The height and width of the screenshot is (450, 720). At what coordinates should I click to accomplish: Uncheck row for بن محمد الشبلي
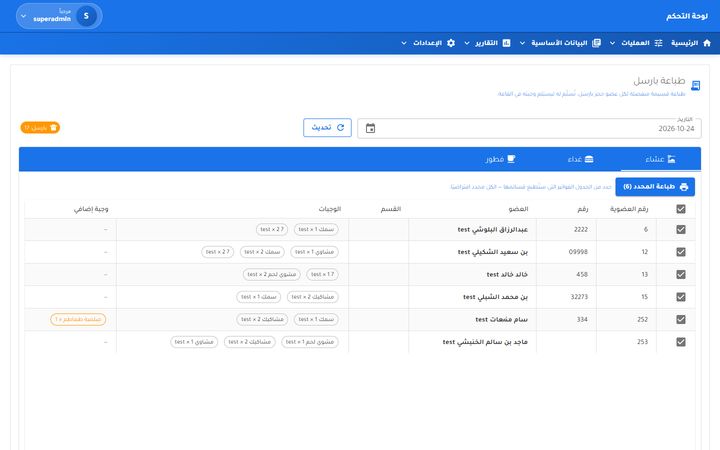click(681, 297)
